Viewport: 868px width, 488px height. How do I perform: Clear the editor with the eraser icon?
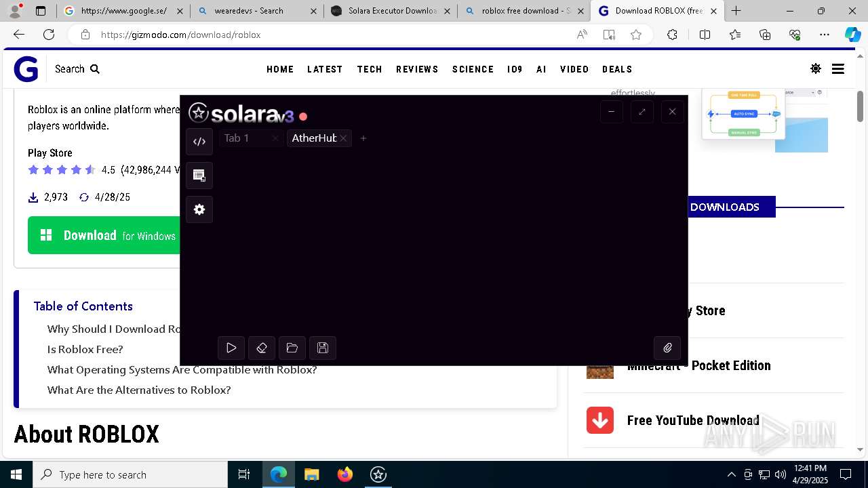click(262, 348)
